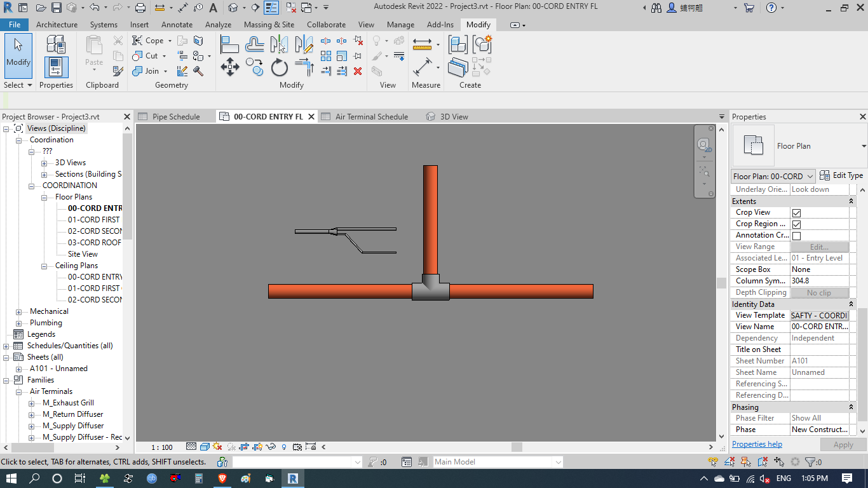Viewport: 868px width, 488px height.
Task: Uncheck the Crop Region Visible checkbox
Action: tap(796, 223)
